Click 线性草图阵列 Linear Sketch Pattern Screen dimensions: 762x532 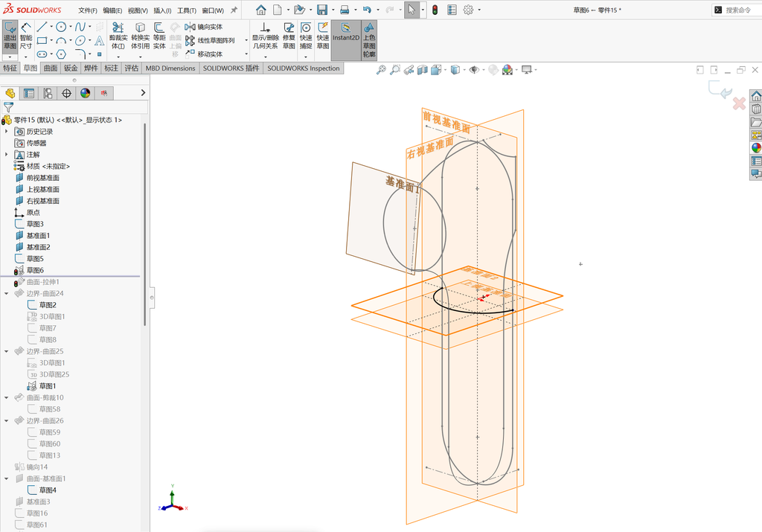click(x=210, y=40)
